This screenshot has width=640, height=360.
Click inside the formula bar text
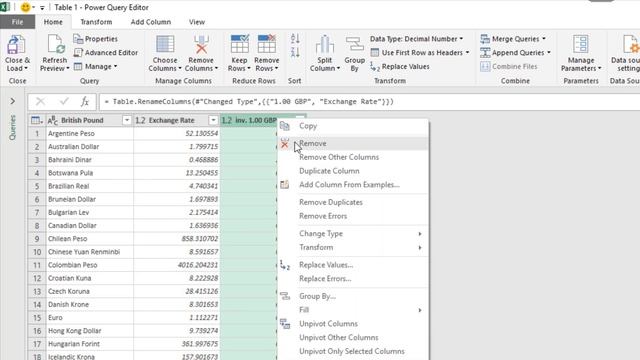tap(249, 102)
